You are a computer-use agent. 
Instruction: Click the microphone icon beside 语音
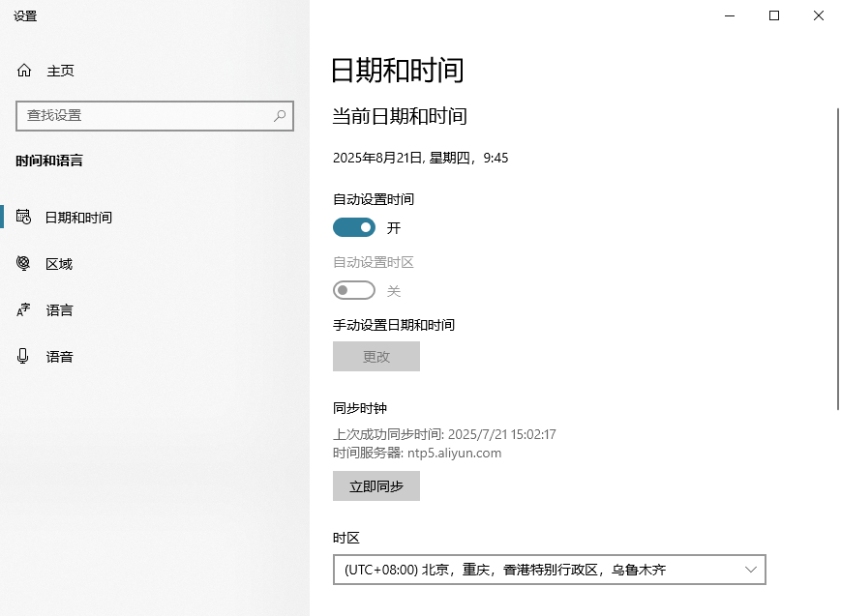pyautogui.click(x=22, y=356)
